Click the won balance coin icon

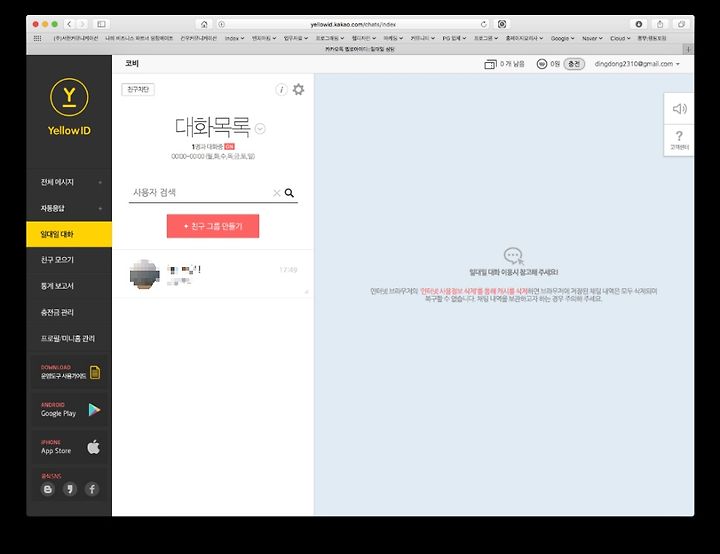pyautogui.click(x=542, y=64)
